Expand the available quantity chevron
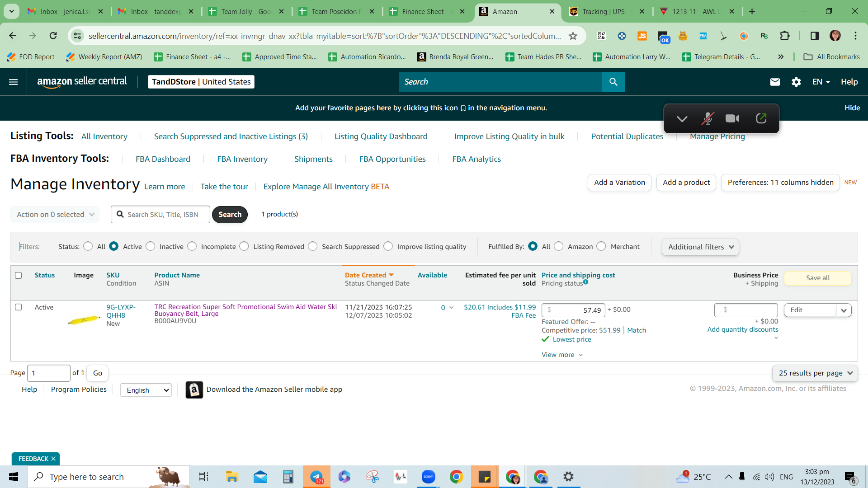The height and width of the screenshot is (488, 868). pyautogui.click(x=451, y=308)
